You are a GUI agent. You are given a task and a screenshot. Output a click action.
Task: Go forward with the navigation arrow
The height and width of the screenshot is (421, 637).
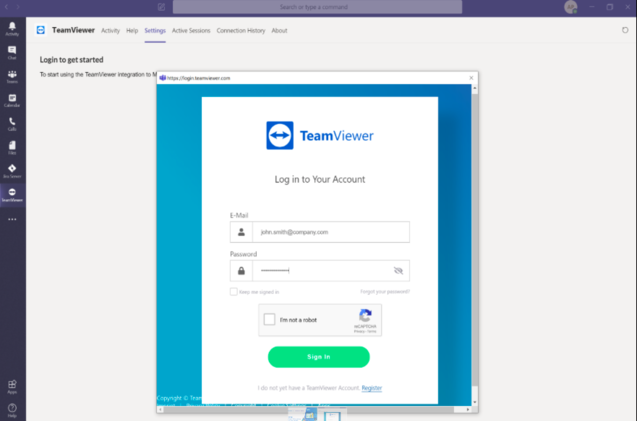click(x=18, y=7)
